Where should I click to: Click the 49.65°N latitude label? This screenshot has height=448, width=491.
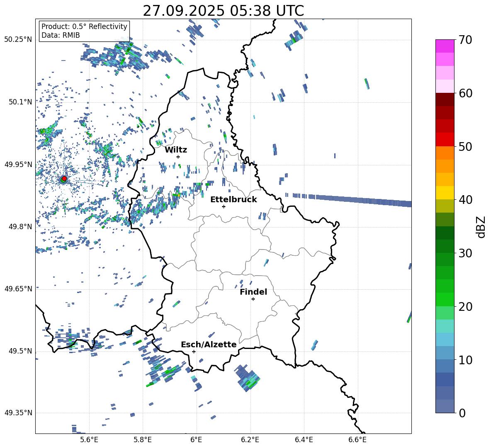pyautogui.click(x=18, y=288)
